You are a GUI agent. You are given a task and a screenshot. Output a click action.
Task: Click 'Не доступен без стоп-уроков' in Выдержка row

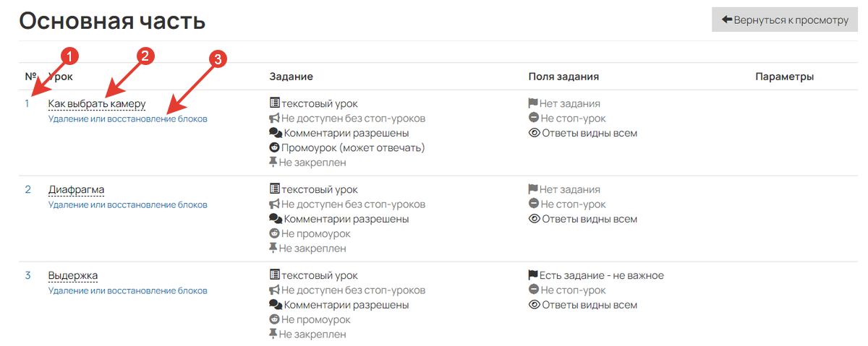[x=353, y=290]
